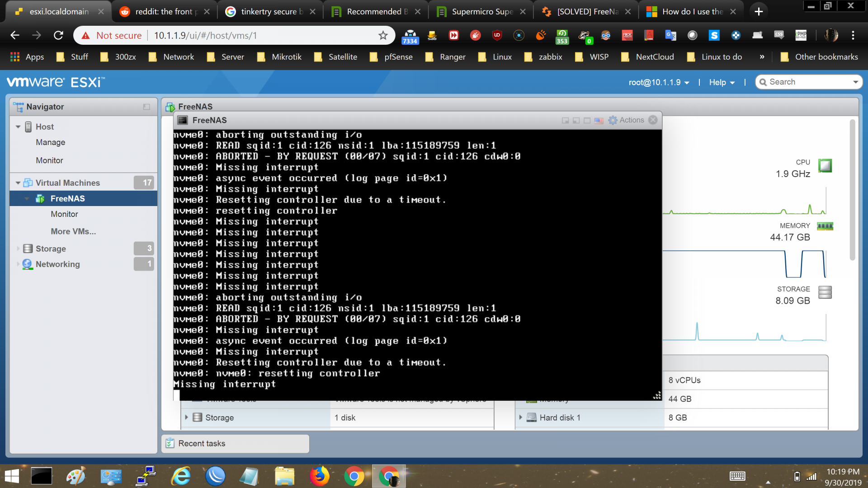Open the NextCloud bookmark folder
This screenshot has height=488, width=868.
tap(647, 57)
